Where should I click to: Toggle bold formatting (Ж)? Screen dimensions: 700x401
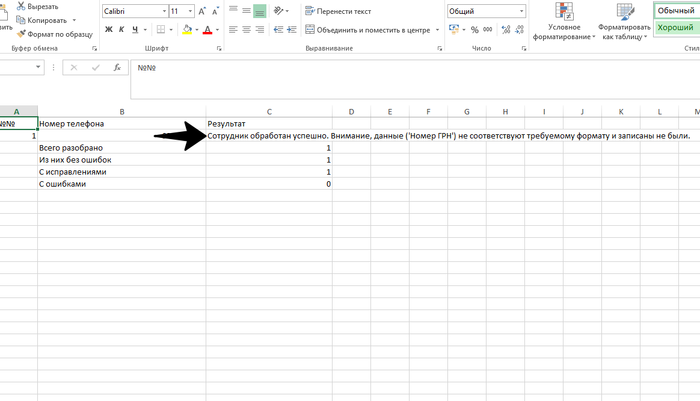(x=107, y=30)
